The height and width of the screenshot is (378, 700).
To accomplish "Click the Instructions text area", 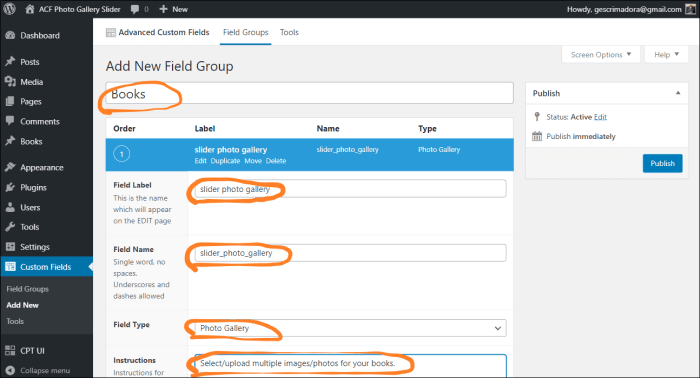I will tap(350, 366).
